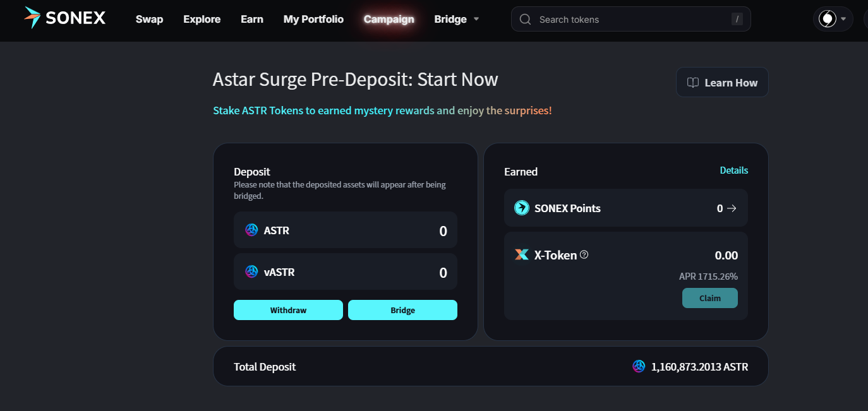
Task: Click the arrow next to SONEX Points value
Action: coord(732,208)
